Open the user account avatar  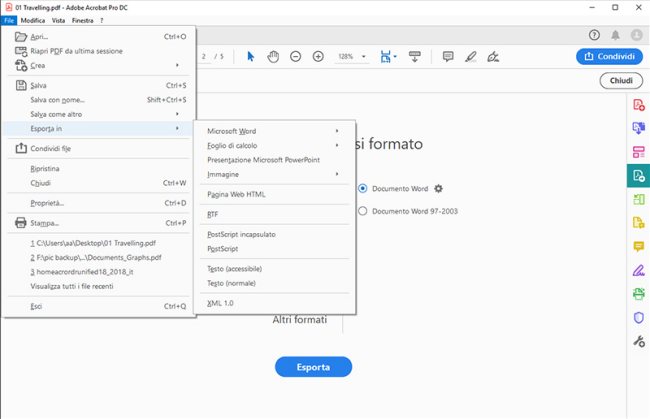click(637, 35)
